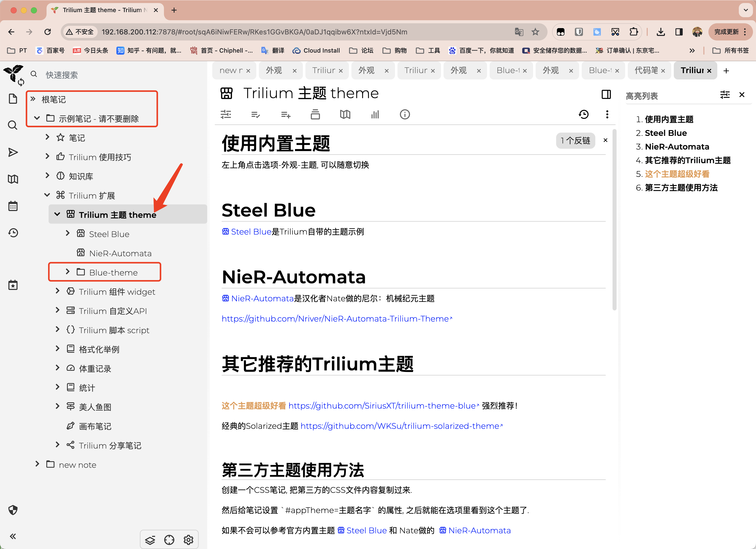Open note actions three-dot menu
This screenshot has height=549, width=756.
pyautogui.click(x=607, y=115)
